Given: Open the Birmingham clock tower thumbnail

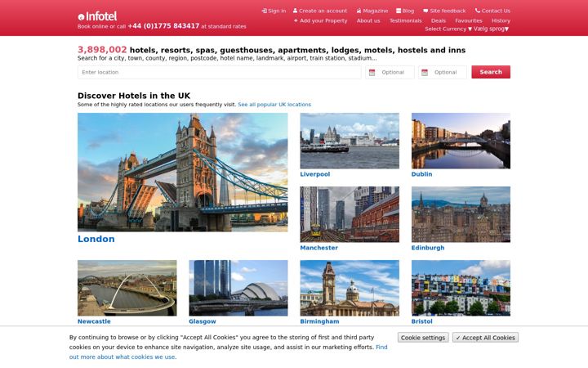Looking at the screenshot, I should [x=350, y=288].
